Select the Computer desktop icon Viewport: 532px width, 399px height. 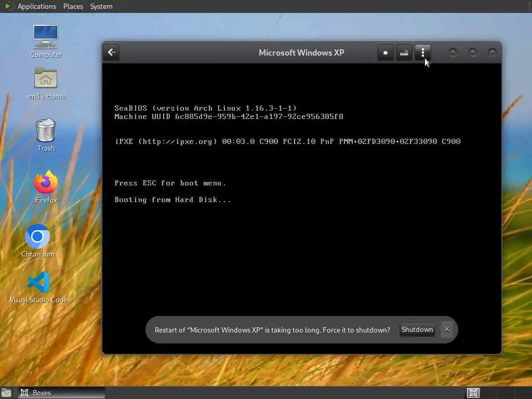(x=46, y=42)
